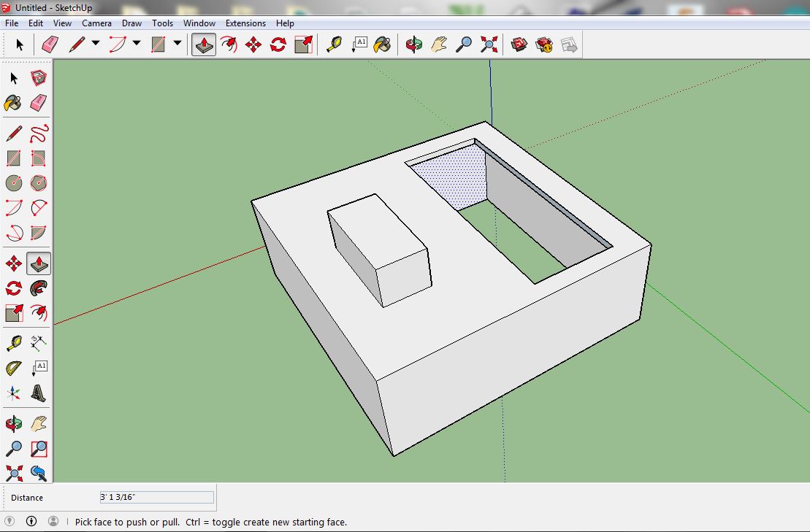Choose the Zoom Window tool

click(39, 449)
